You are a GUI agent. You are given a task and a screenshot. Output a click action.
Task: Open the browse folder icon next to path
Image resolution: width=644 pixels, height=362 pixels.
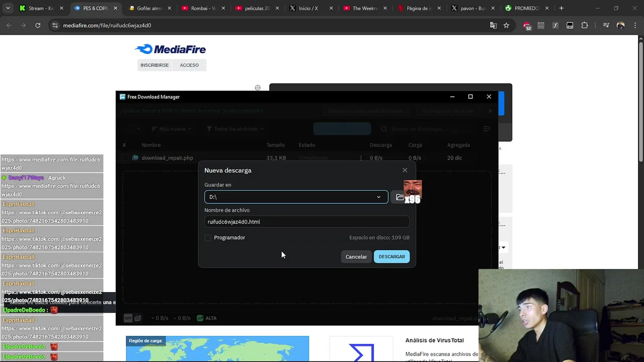[x=399, y=197]
